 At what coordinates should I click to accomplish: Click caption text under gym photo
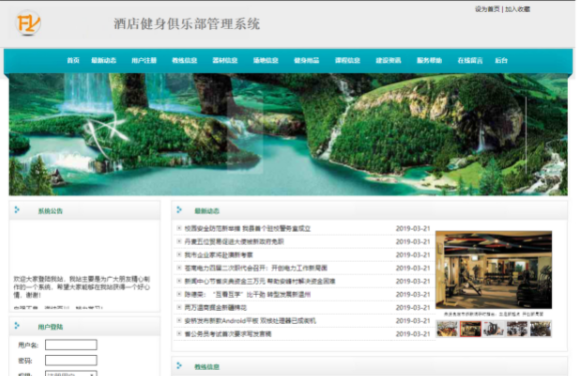[x=494, y=314]
